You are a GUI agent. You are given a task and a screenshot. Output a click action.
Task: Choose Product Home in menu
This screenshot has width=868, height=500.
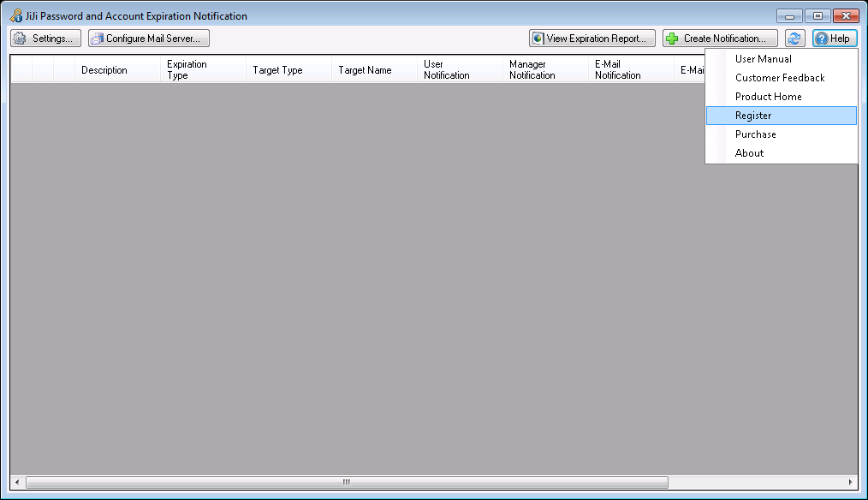781,97
